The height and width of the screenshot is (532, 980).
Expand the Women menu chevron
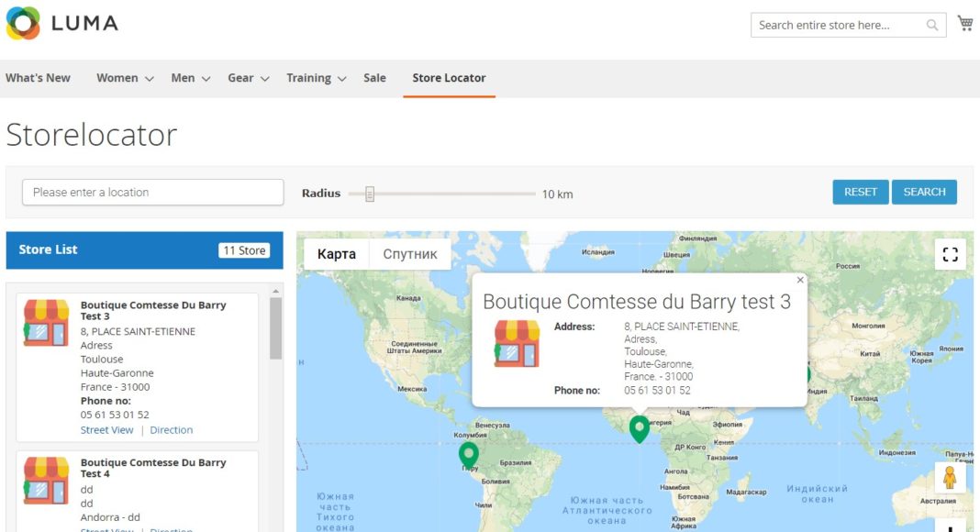click(150, 79)
